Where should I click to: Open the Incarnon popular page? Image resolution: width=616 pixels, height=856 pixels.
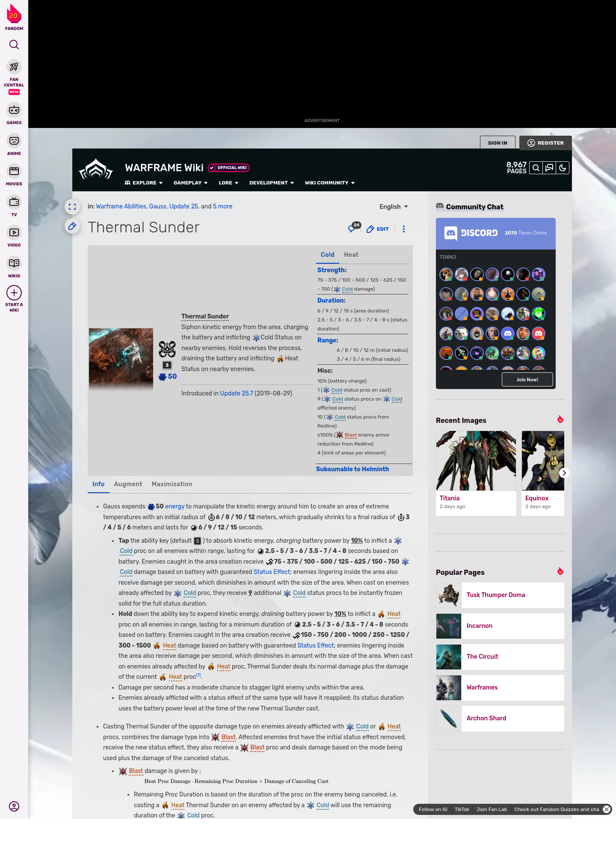[500, 626]
